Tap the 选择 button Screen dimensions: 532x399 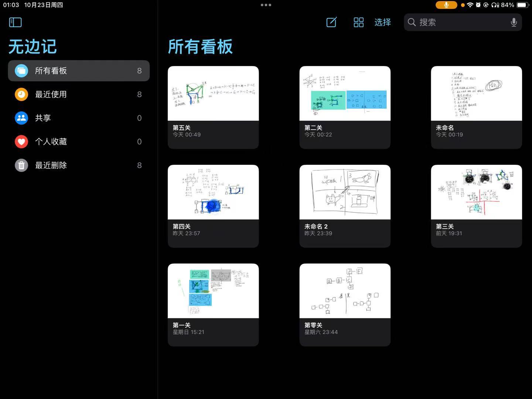pos(382,22)
